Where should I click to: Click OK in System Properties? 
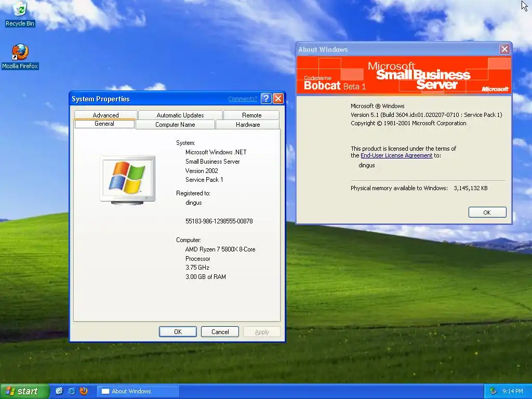point(178,332)
